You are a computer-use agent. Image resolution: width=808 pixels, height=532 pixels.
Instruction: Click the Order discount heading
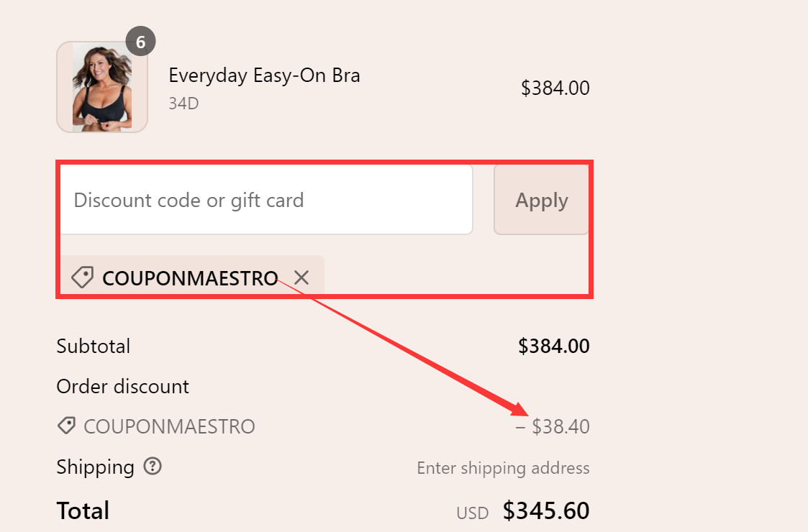coord(122,386)
